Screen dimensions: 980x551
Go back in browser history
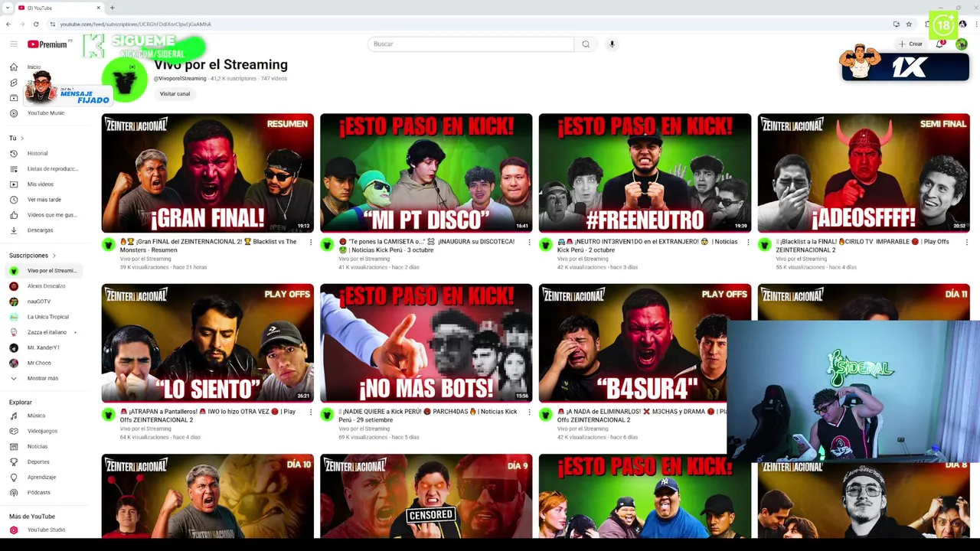pos(8,24)
